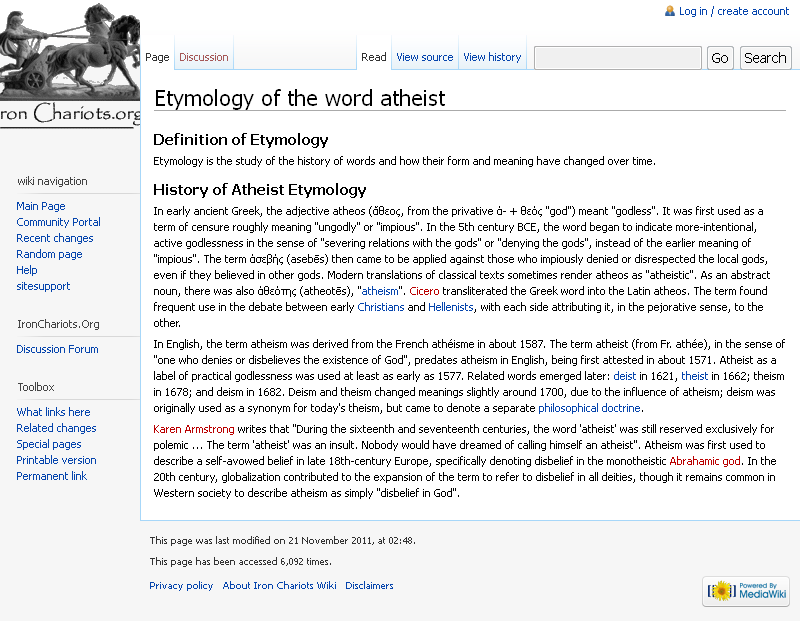
Task: Click the sitesupport sidebar link
Action: click(43, 286)
